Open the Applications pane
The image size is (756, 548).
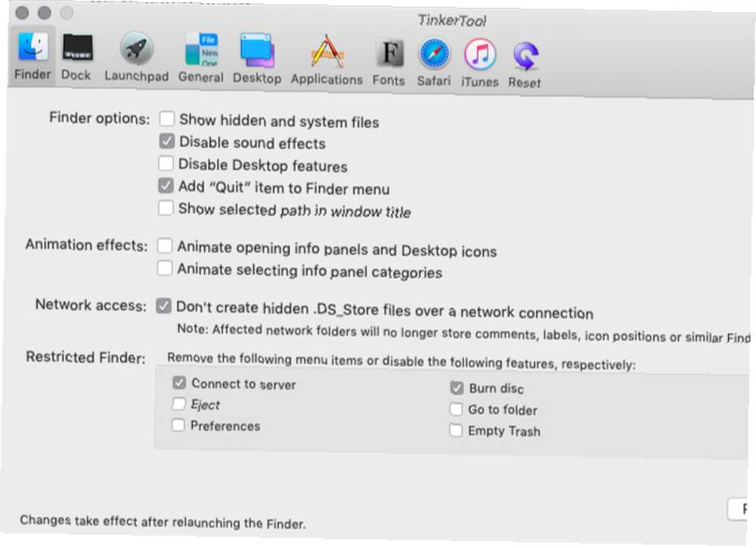(x=327, y=60)
